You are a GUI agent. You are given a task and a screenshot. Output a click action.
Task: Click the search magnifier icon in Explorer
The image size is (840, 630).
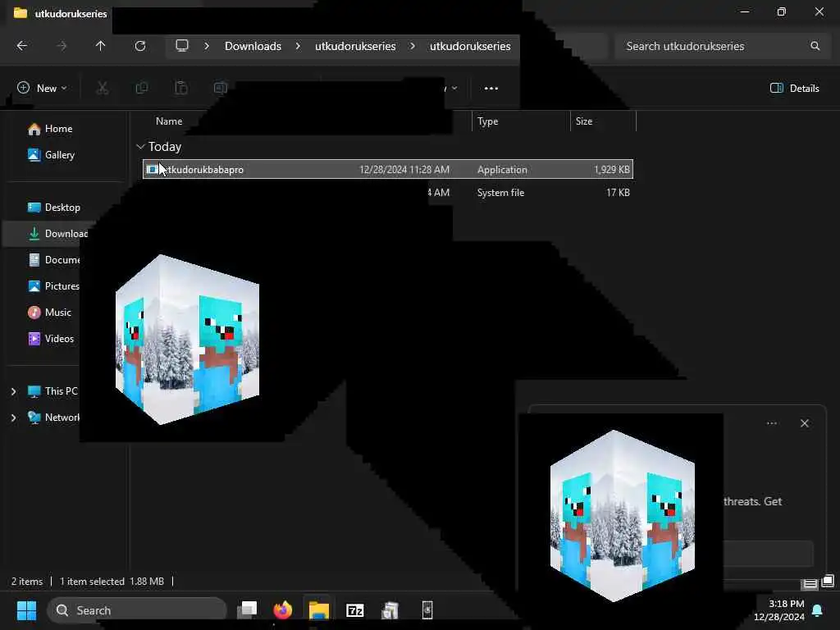pyautogui.click(x=815, y=46)
